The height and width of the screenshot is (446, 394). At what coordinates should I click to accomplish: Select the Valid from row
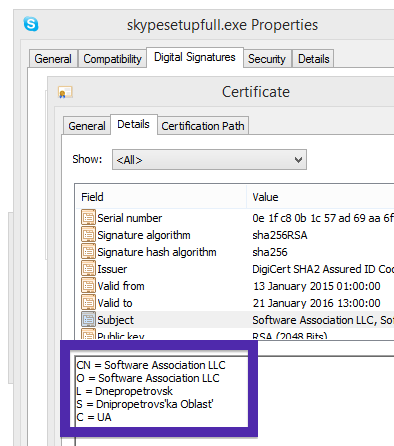(x=235, y=286)
